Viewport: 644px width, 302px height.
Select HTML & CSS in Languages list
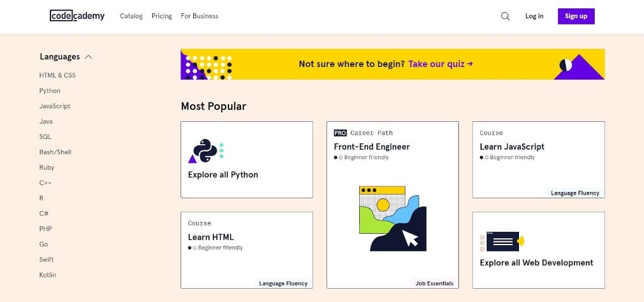[x=57, y=75]
